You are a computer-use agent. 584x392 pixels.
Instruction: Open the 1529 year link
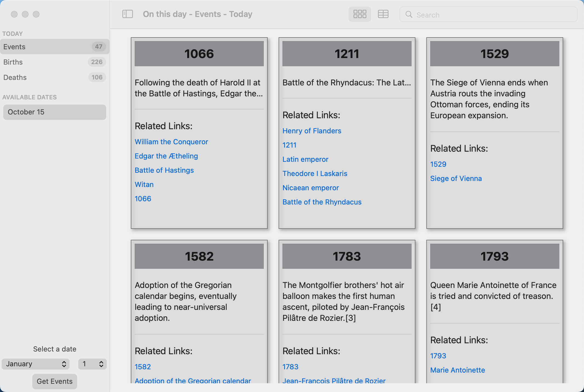438,164
